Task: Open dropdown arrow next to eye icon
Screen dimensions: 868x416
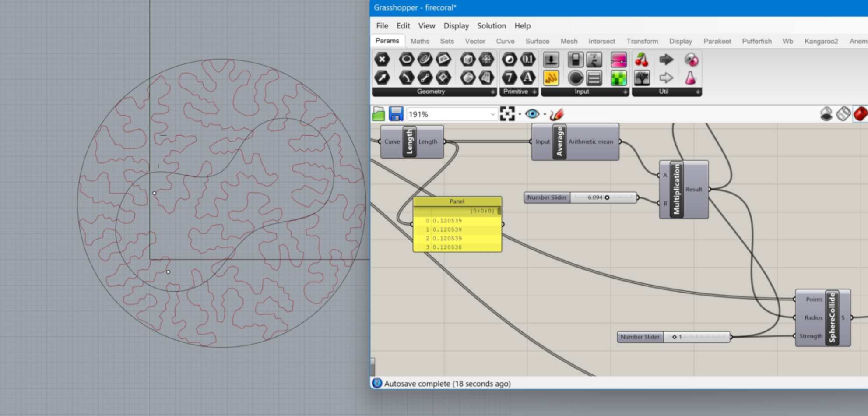Action: [x=545, y=114]
